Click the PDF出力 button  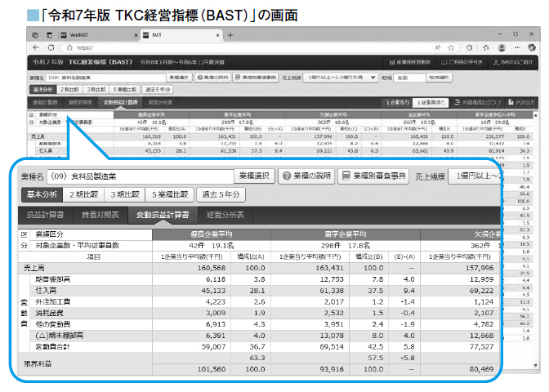click(521, 102)
